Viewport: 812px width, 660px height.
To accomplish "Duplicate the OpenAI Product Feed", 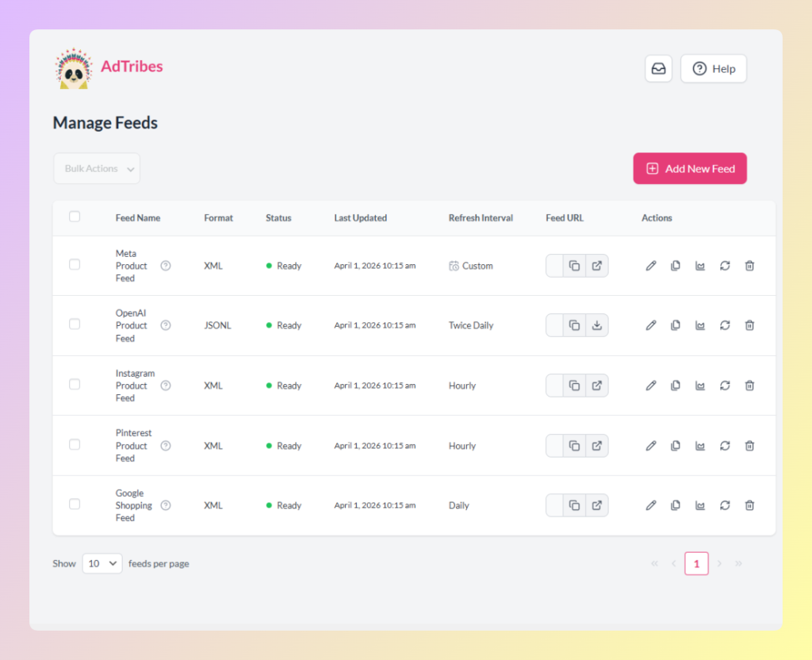I will coord(675,325).
